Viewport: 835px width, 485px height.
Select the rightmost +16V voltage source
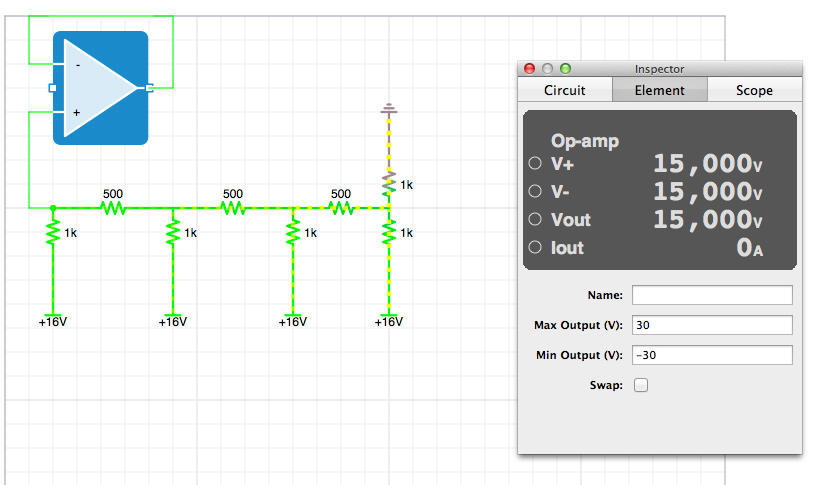[x=389, y=321]
